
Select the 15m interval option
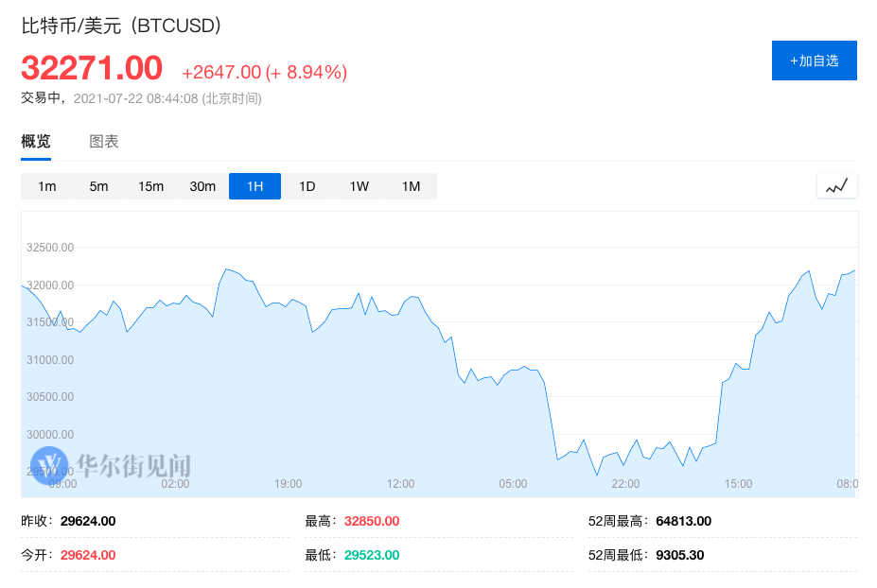(150, 186)
